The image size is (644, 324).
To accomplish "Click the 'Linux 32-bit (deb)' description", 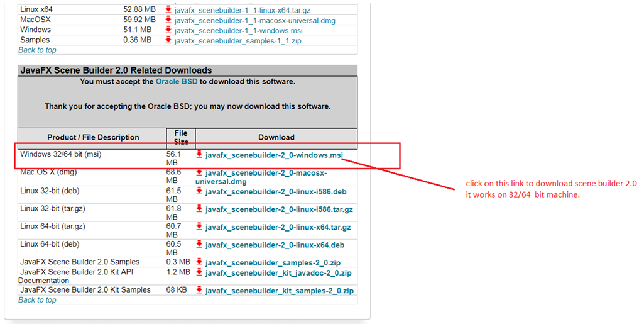I will tap(50, 191).
